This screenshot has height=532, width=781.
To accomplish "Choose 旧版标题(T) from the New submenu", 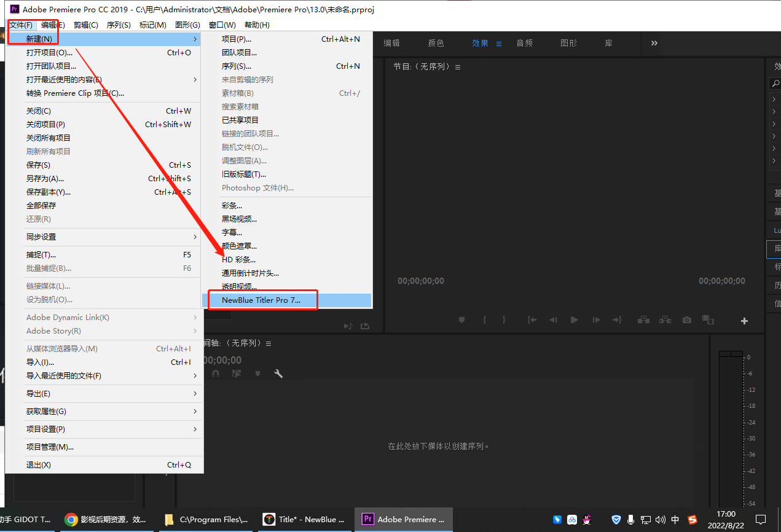I will point(244,174).
